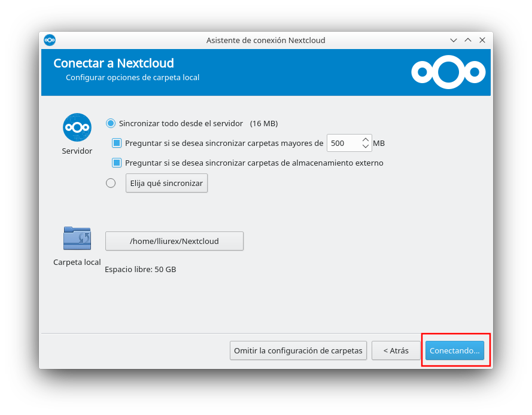The height and width of the screenshot is (415, 532).
Task: Disable ask for external storage folders checkbox
Action: (117, 163)
